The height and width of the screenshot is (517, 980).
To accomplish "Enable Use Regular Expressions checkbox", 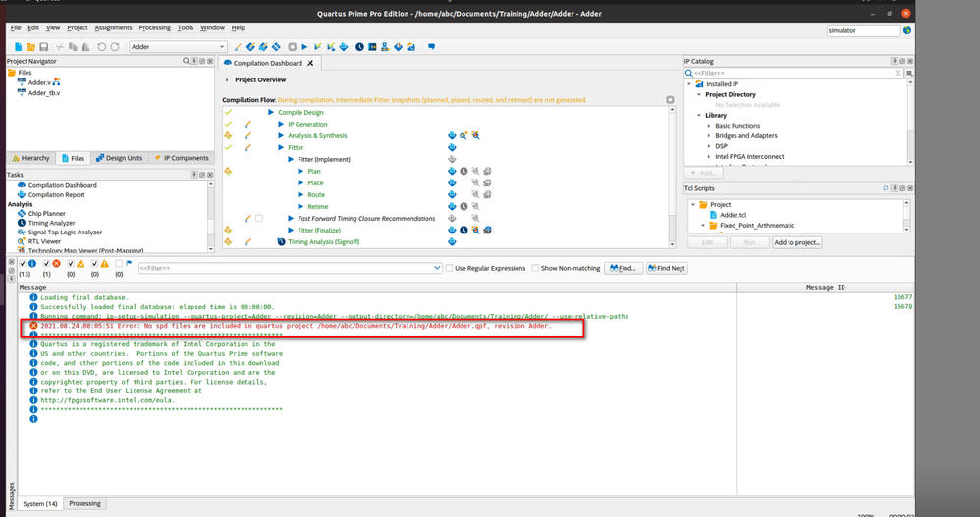I will pos(450,268).
